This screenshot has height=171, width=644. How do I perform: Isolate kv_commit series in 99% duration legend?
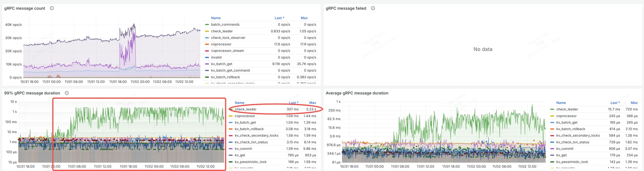click(243, 149)
